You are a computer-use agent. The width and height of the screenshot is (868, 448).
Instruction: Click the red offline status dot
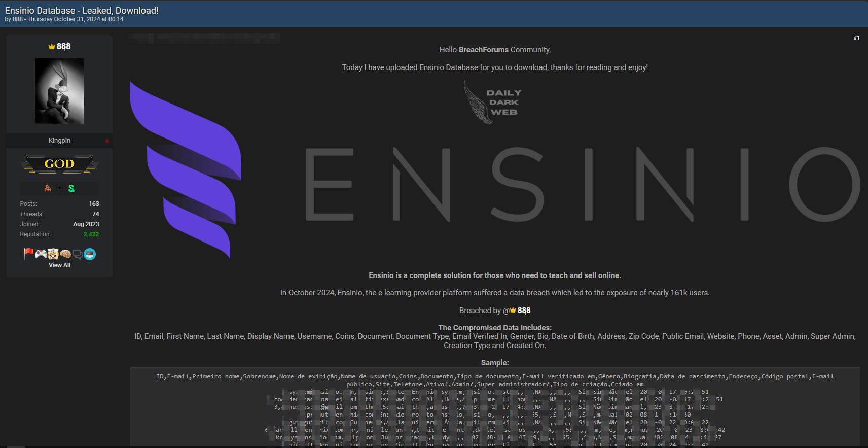point(107,141)
